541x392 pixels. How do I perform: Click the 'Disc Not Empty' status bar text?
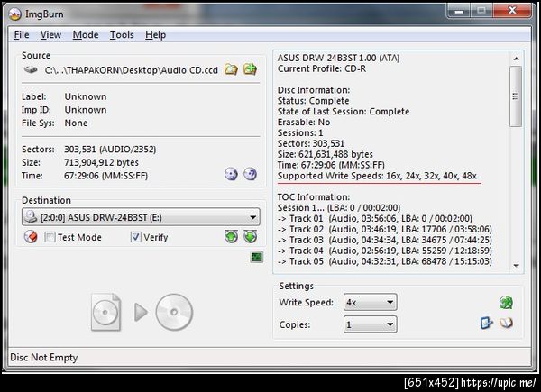(44, 357)
